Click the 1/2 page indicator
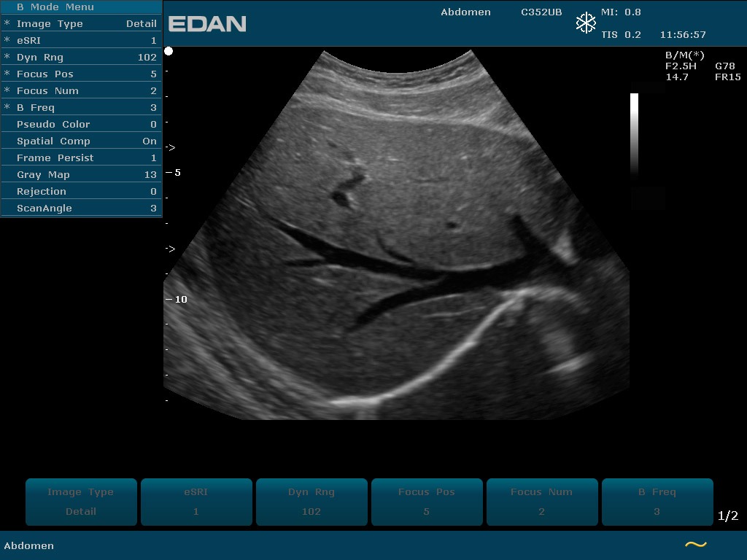747x560 pixels. 727,516
